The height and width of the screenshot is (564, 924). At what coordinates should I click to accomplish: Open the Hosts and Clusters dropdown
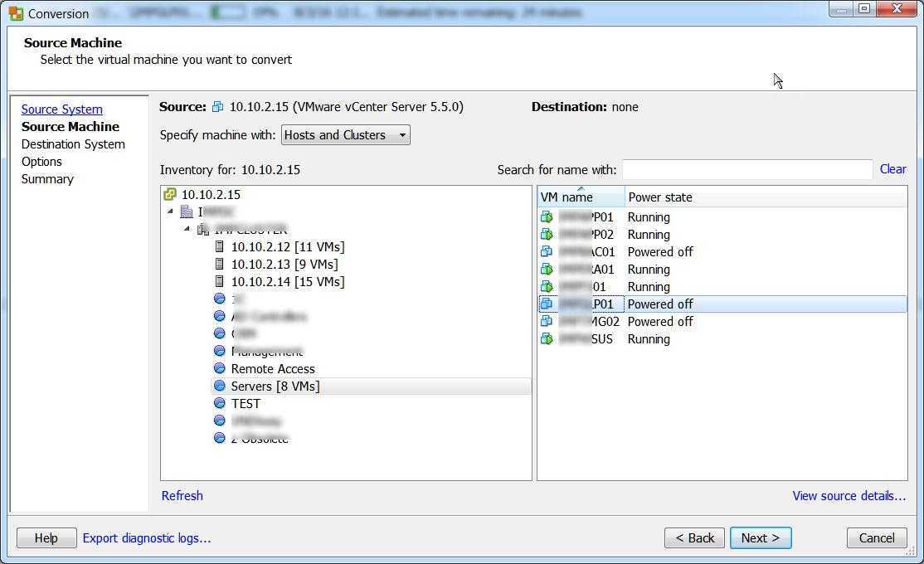[x=345, y=135]
